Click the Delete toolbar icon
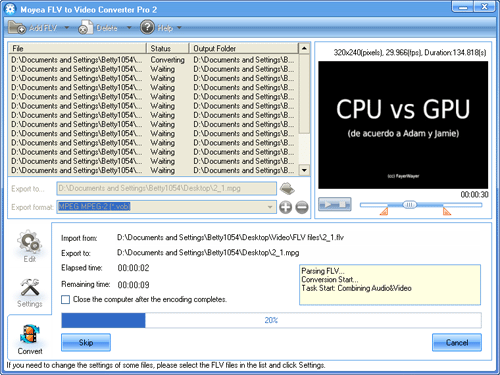Viewport: 500px width, 375px height. (x=86, y=28)
